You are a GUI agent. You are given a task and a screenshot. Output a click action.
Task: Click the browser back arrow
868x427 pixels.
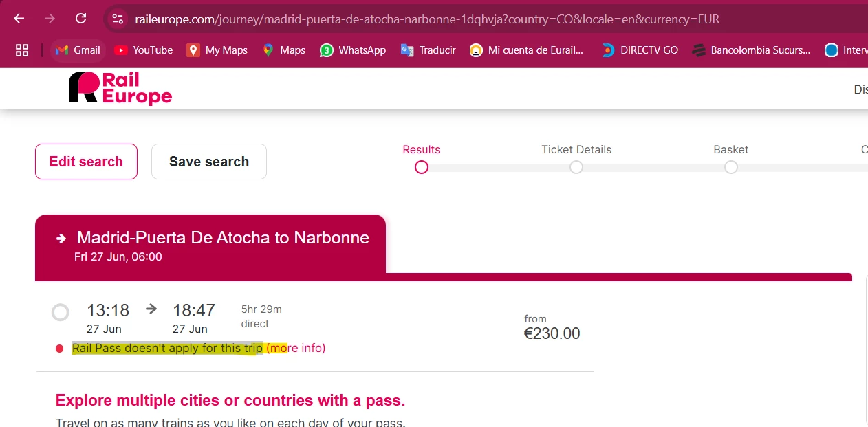[x=19, y=19]
